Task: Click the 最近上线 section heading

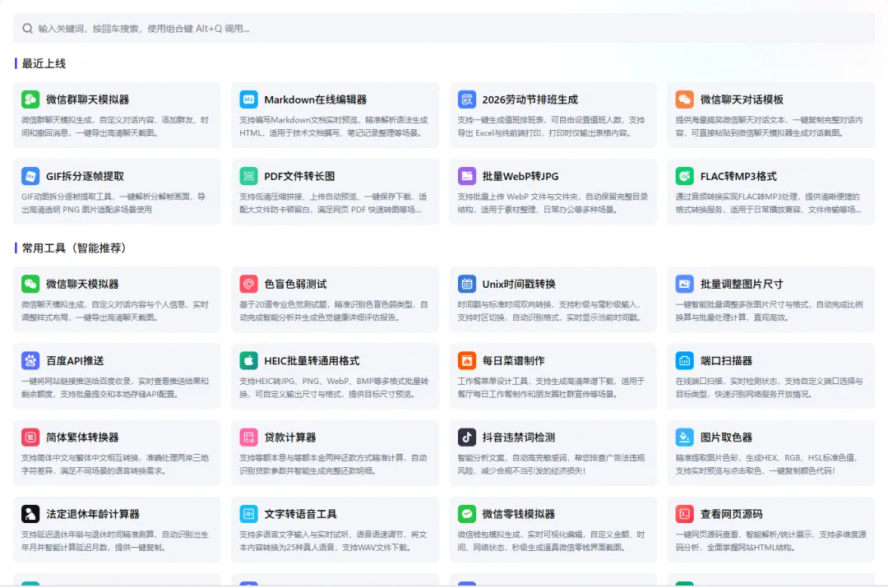Action: point(44,63)
